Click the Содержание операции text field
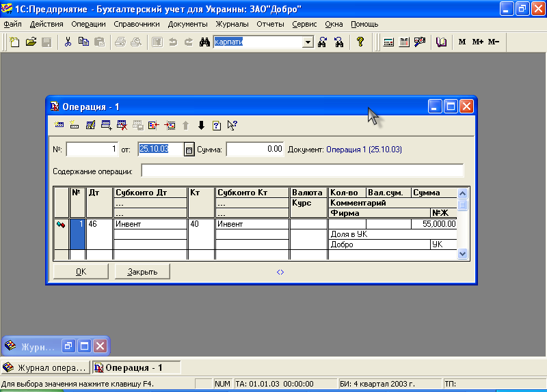Image resolution: width=547 pixels, height=392 pixels. tap(302, 171)
